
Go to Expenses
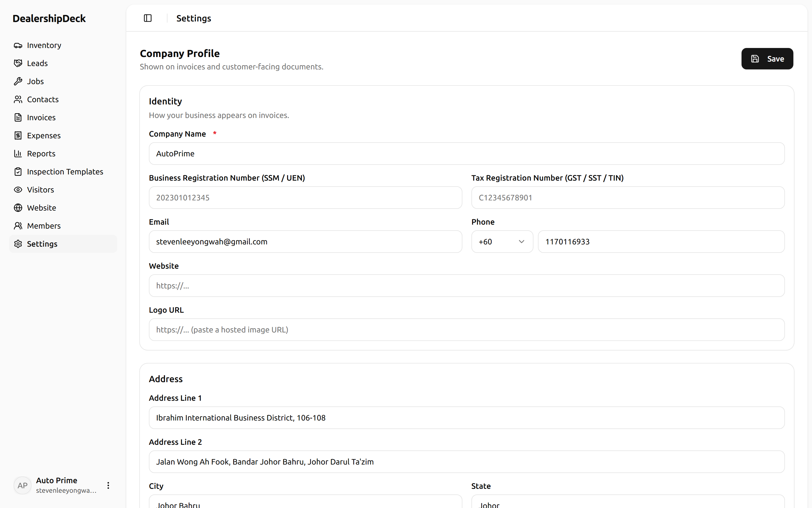tap(63, 135)
